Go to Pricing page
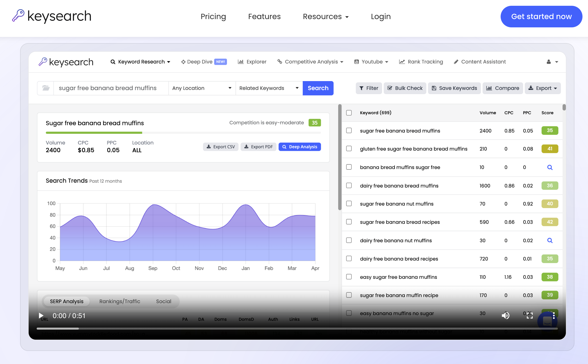Image resolution: width=588 pixels, height=364 pixels. (213, 17)
